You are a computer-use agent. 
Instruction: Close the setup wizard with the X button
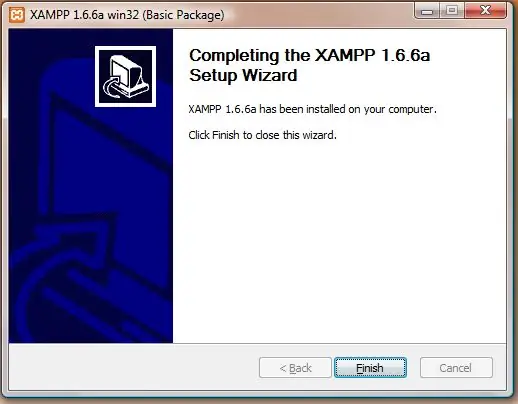click(485, 11)
